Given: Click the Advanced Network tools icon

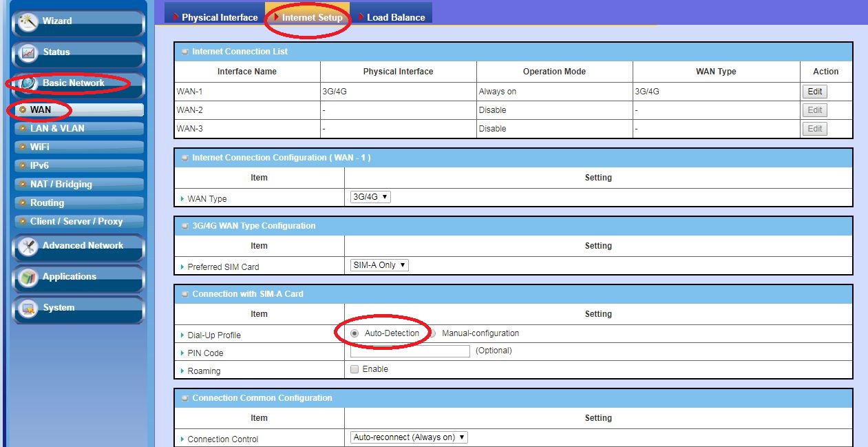Looking at the screenshot, I should (29, 246).
